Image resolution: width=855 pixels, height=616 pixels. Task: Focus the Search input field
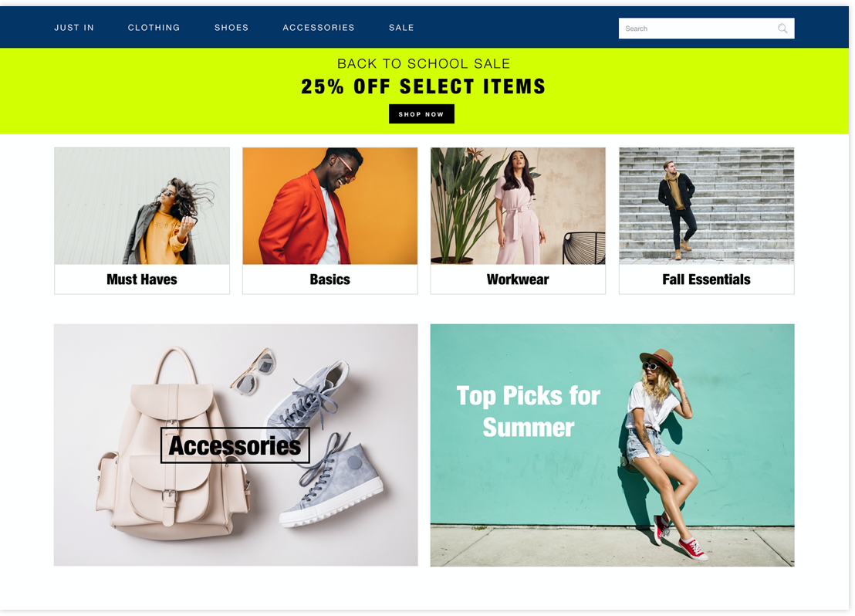pos(706,29)
